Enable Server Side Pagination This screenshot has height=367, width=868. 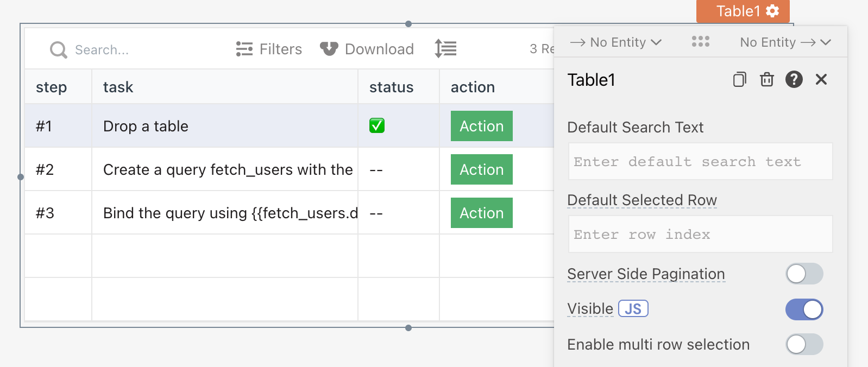coord(804,274)
